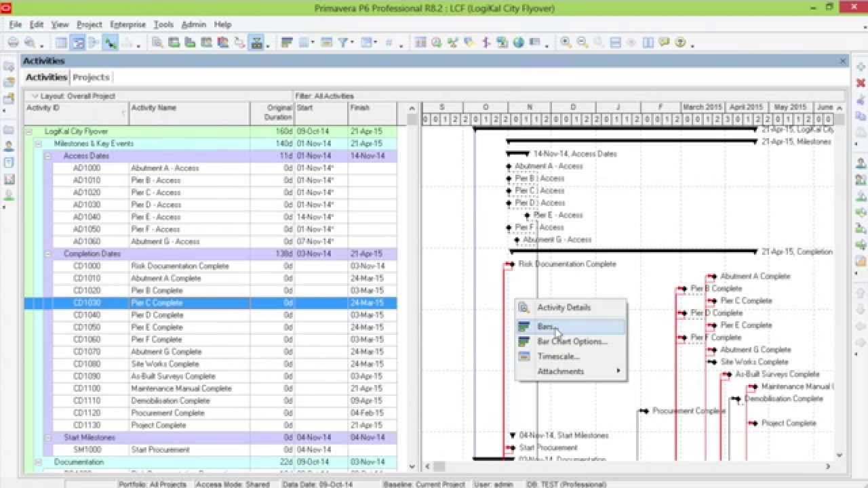The image size is (868, 488).
Task: Select the CD1000 Risk Documentation Complete row
Action: click(x=211, y=266)
